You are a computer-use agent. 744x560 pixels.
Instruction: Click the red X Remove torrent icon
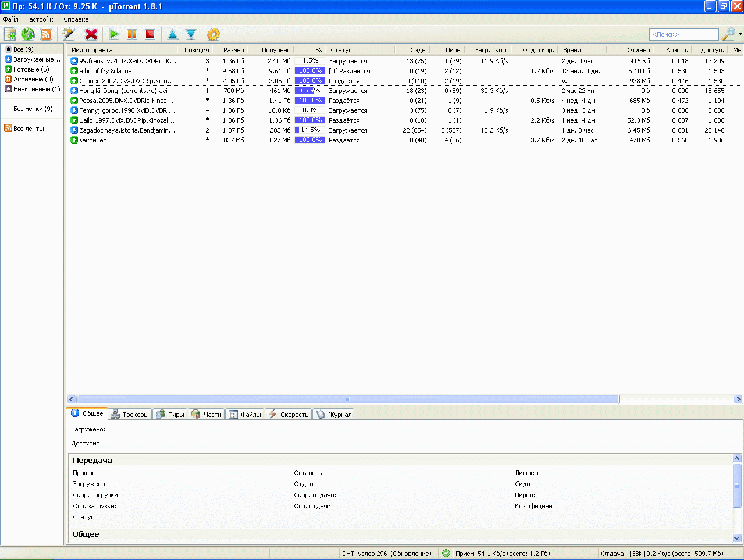[x=91, y=34]
